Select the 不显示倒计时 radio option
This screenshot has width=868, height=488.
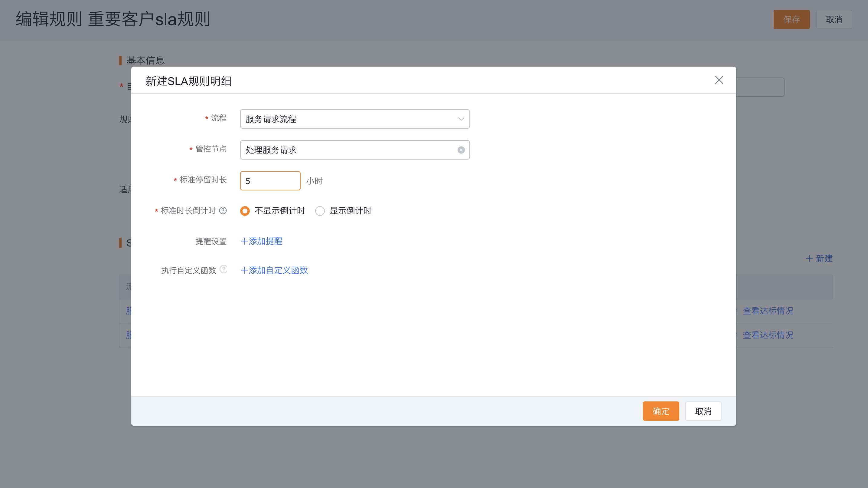tap(245, 211)
